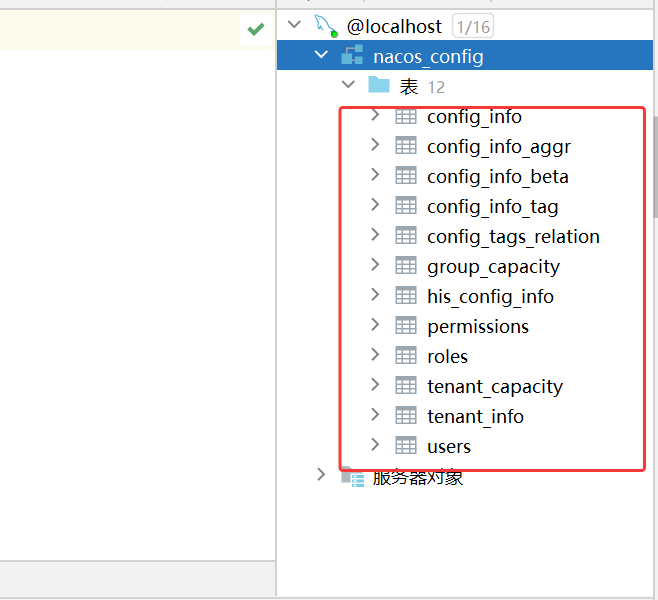Click the table icon for tenant_capacity
This screenshot has width=658, height=600.
(406, 386)
